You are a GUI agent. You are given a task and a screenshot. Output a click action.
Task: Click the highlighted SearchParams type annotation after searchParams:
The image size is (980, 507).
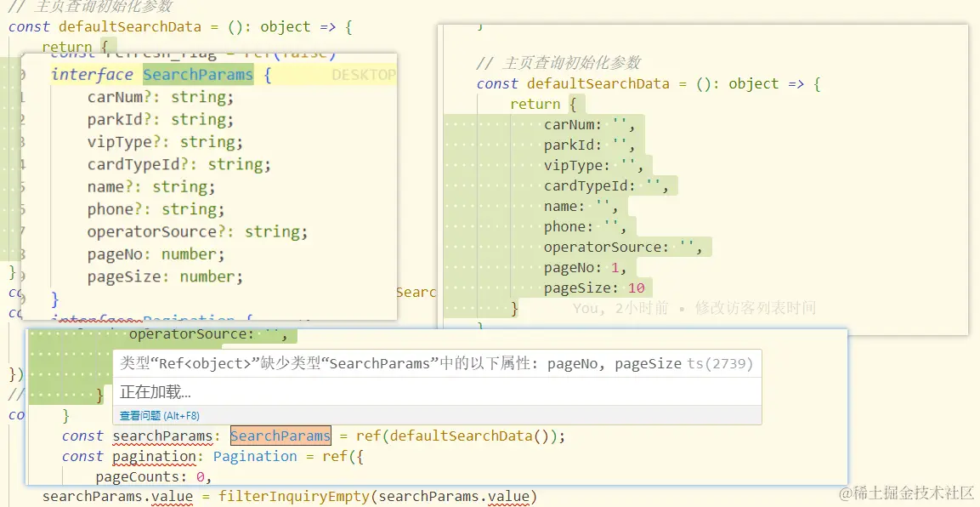tap(280, 436)
